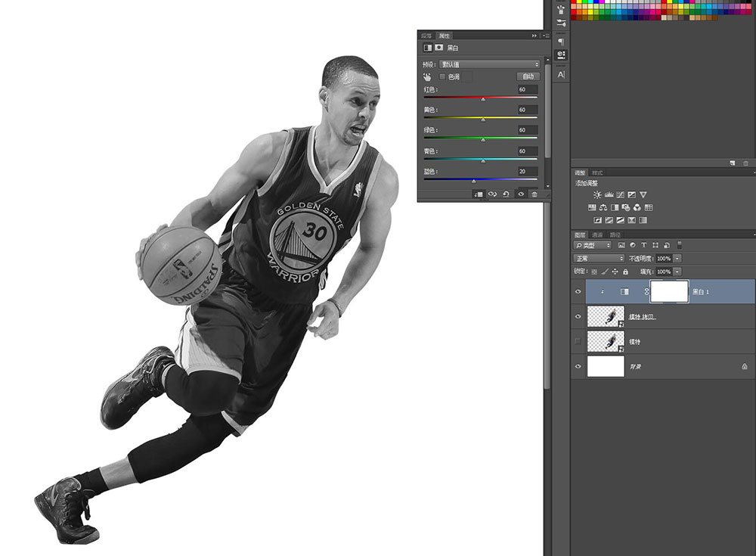Hide the 背景 background layer
Viewport: 756px width, 556px height.
tap(578, 366)
